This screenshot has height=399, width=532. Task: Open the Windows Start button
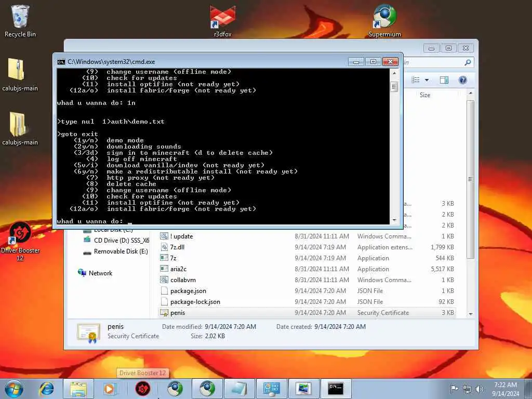click(14, 389)
